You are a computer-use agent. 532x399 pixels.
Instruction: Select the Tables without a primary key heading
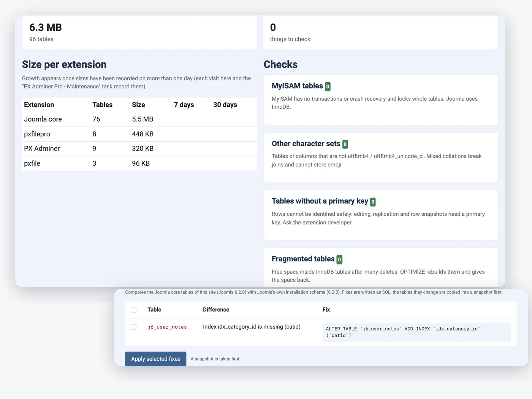tap(320, 201)
